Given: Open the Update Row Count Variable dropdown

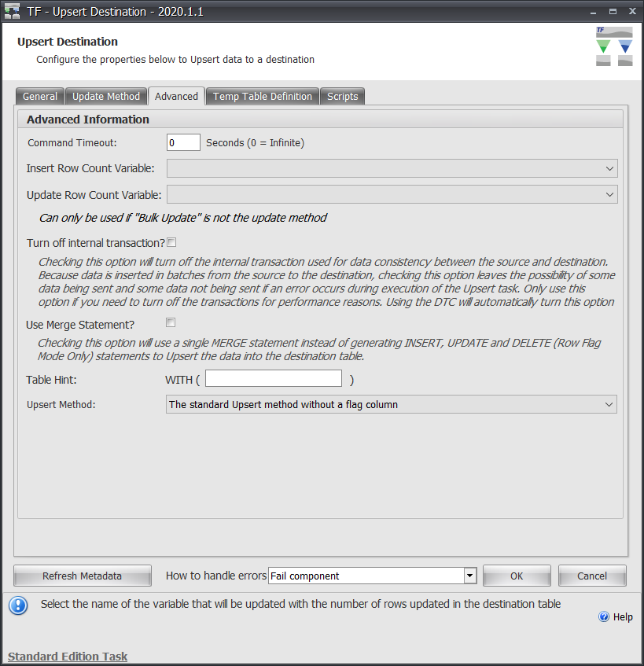Looking at the screenshot, I should 610,194.
